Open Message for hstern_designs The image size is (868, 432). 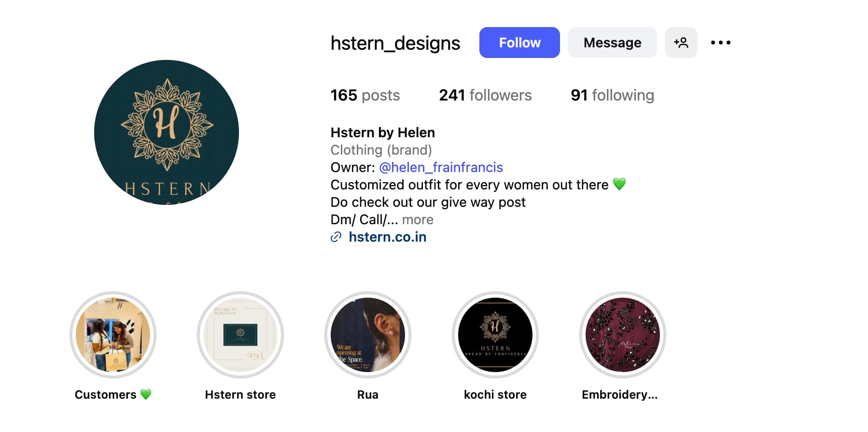click(x=612, y=43)
